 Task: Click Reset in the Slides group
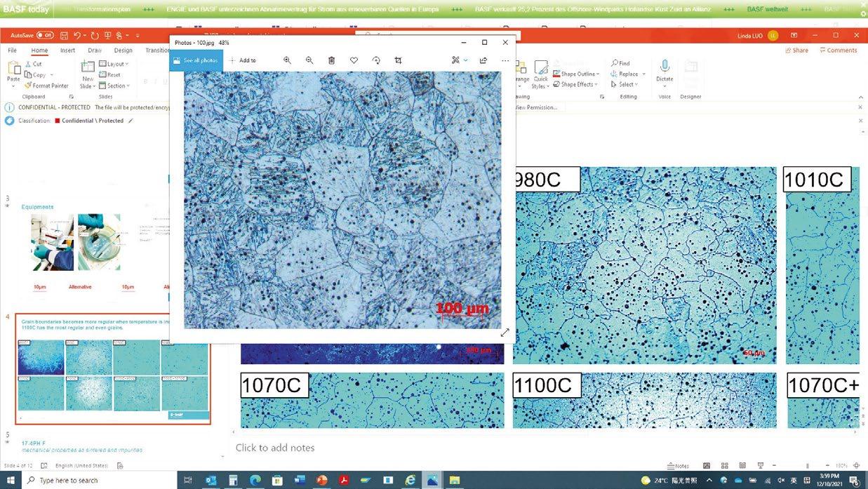coord(109,75)
